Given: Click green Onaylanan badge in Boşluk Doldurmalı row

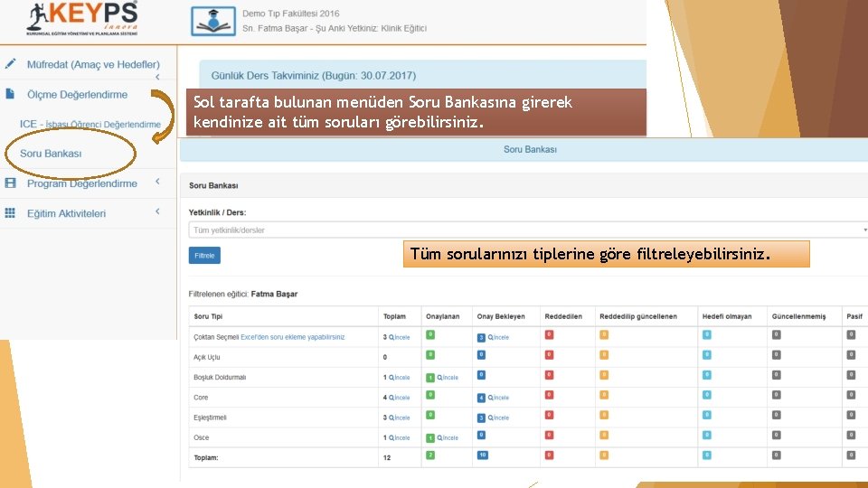Looking at the screenshot, I should 430,378.
